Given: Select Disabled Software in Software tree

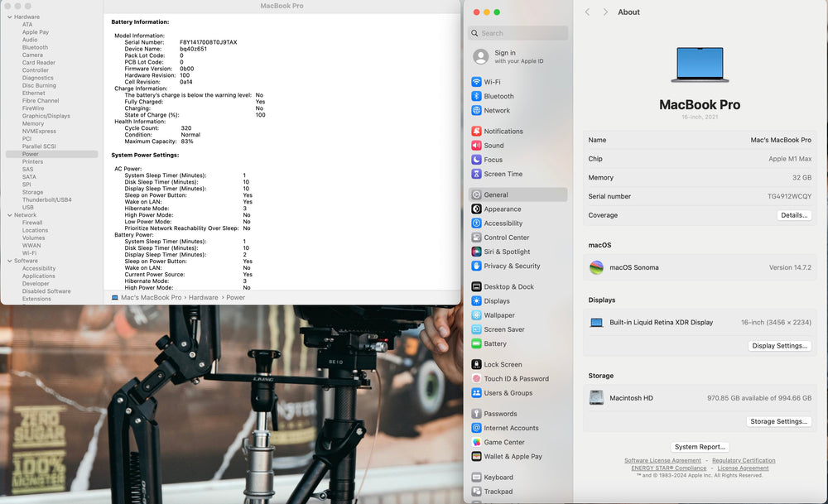Looking at the screenshot, I should click(46, 291).
